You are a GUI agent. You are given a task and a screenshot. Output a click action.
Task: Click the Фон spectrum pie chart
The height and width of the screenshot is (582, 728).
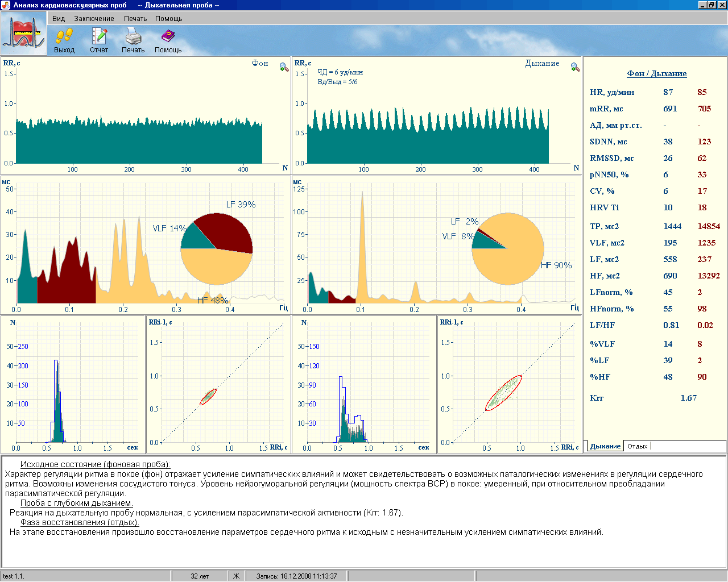[216, 249]
